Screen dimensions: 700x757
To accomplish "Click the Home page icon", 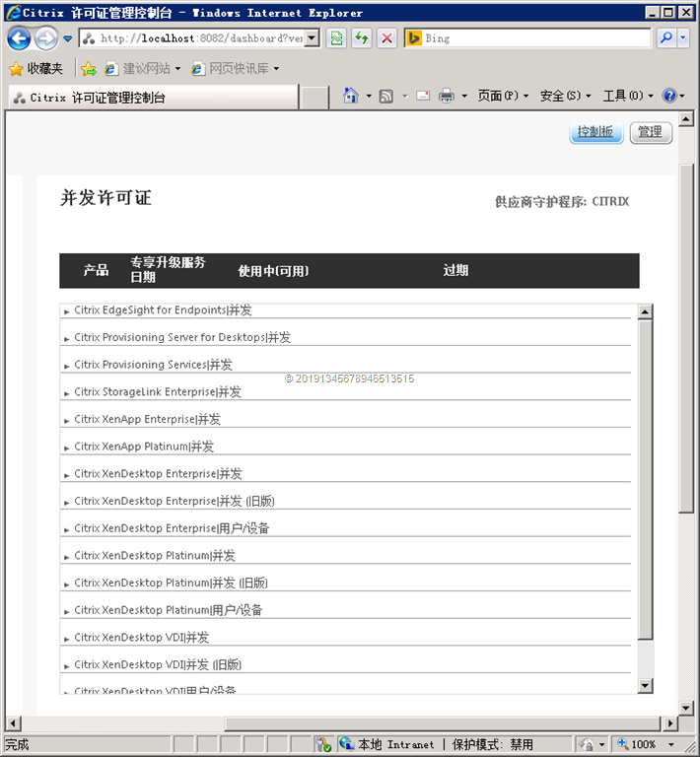I will coord(350,96).
